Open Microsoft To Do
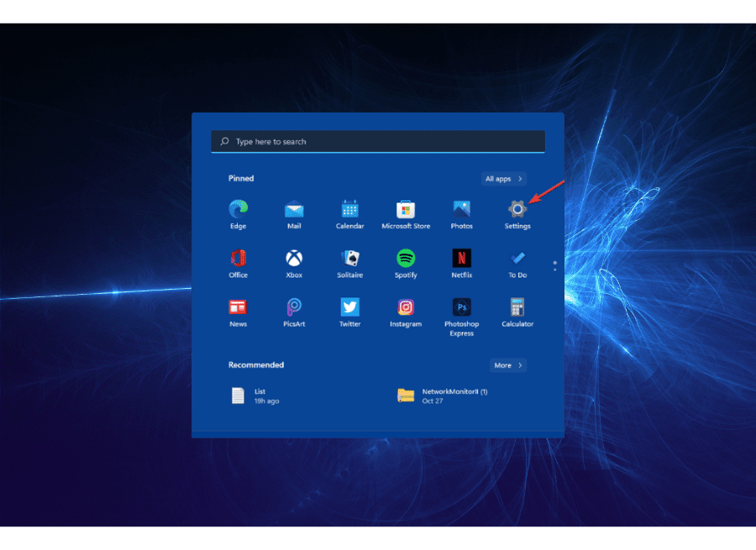Image resolution: width=756 pixels, height=550 pixels. [x=517, y=258]
